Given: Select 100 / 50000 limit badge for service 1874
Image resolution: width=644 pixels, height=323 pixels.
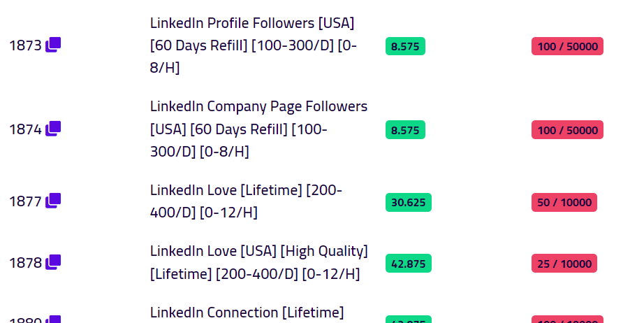Looking at the screenshot, I should coord(567,130).
